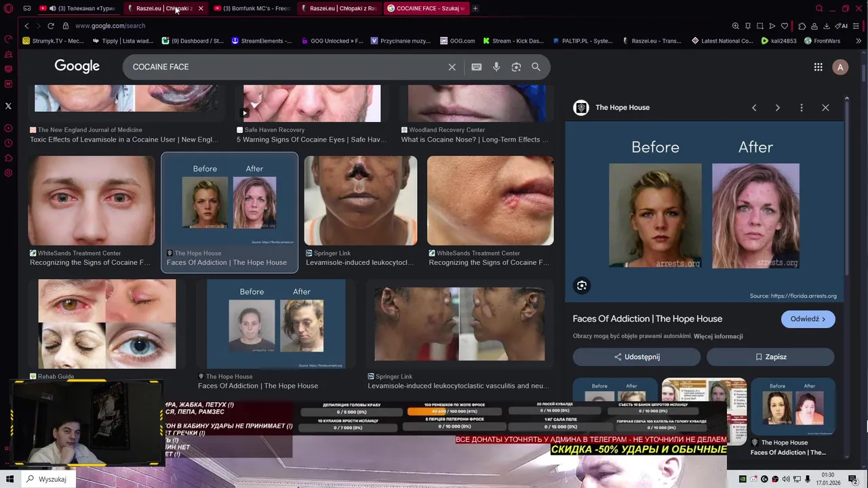868x488 pixels.
Task: Select fourth tab Raszei.eu Chłopaki
Action: (339, 8)
